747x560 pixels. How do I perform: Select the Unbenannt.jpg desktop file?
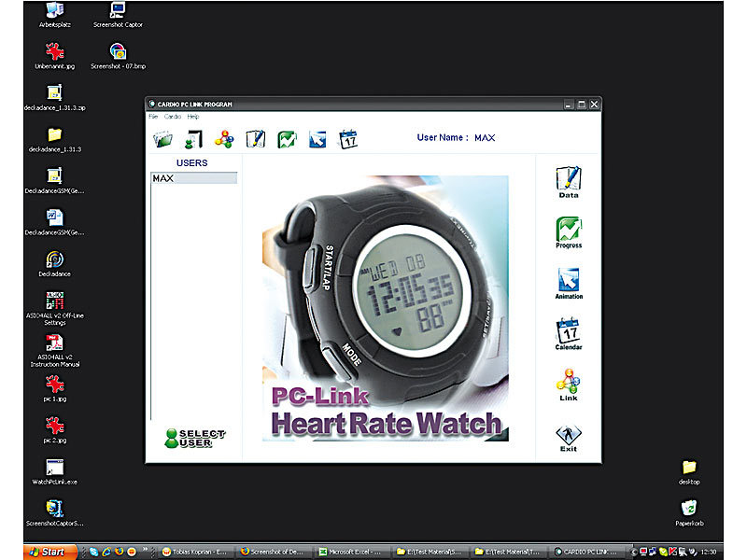tap(55, 56)
